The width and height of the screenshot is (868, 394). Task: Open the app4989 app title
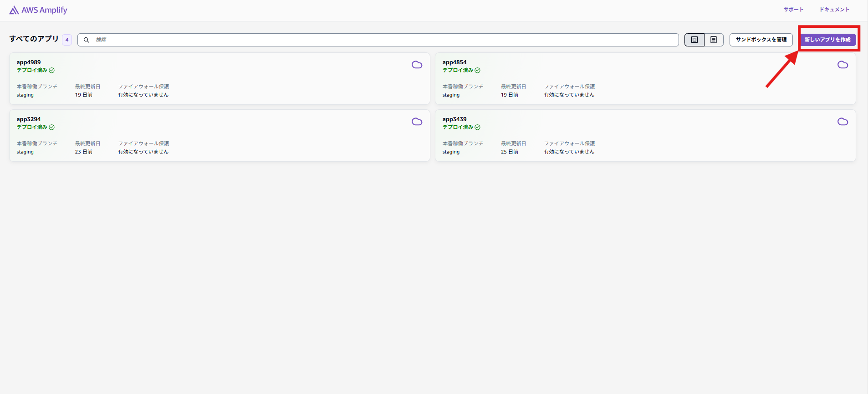click(29, 62)
